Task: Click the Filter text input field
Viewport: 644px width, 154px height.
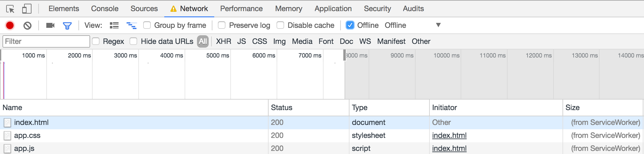Action: 46,41
